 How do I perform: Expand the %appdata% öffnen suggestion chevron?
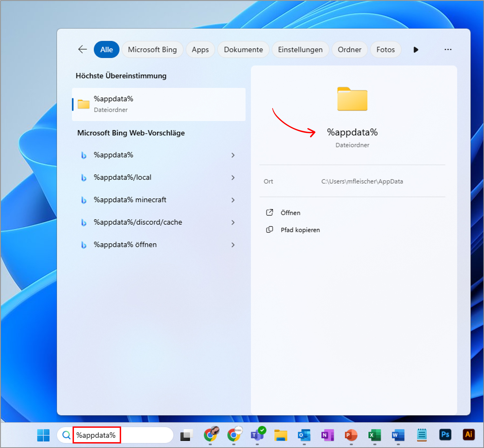[x=233, y=245]
